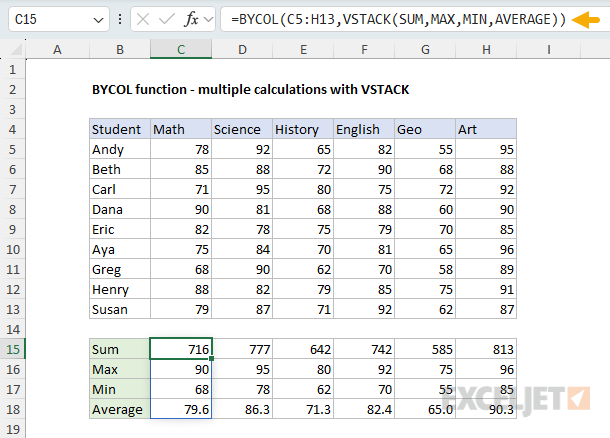Screen dimensions: 610x438
Task: Select column I header
Action: click(x=549, y=49)
